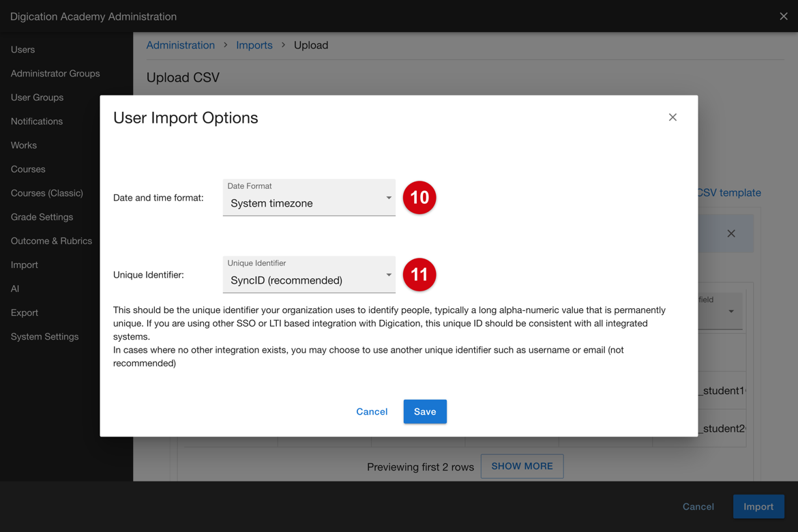Open System Settings in the sidebar
Viewport: 798px width, 532px height.
click(45, 336)
